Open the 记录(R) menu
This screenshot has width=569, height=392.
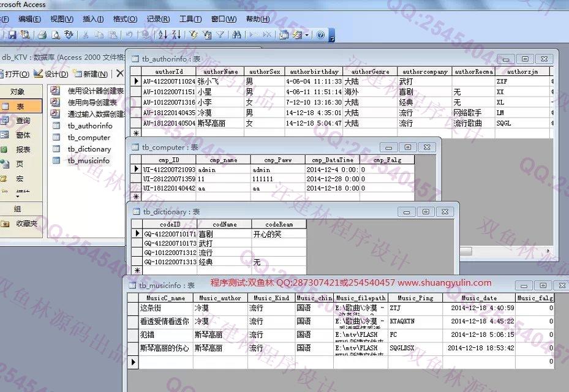(x=158, y=19)
